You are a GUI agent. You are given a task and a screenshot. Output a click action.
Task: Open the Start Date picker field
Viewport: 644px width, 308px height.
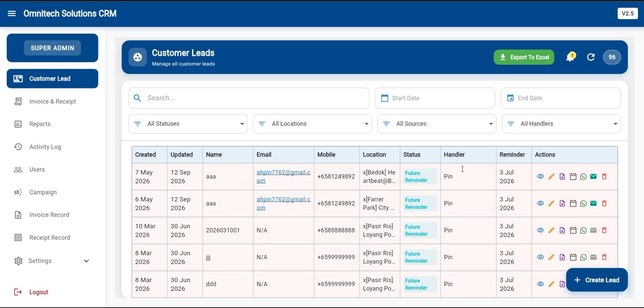tap(435, 98)
